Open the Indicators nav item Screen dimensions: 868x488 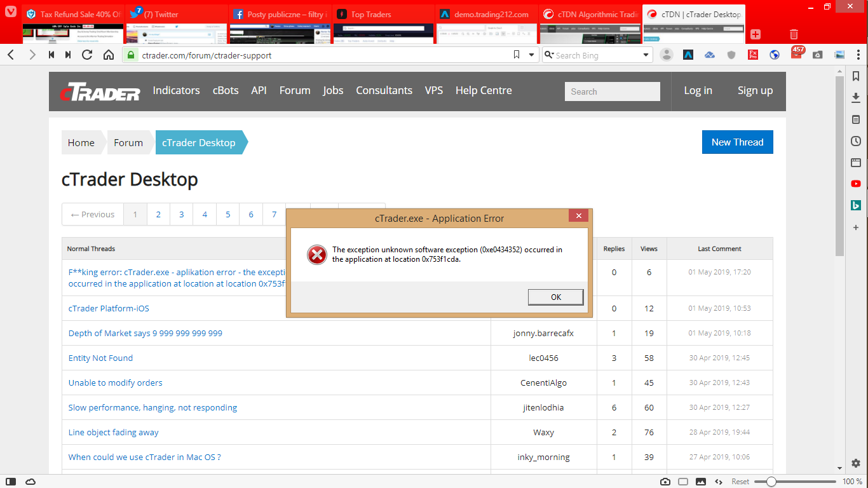tap(176, 90)
